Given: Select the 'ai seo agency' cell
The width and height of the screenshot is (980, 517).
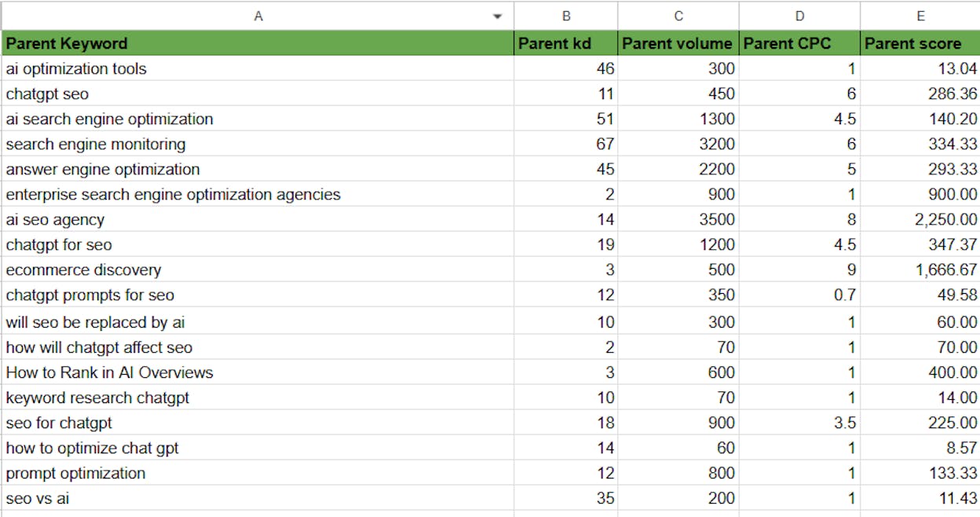Looking at the screenshot, I should [258, 219].
